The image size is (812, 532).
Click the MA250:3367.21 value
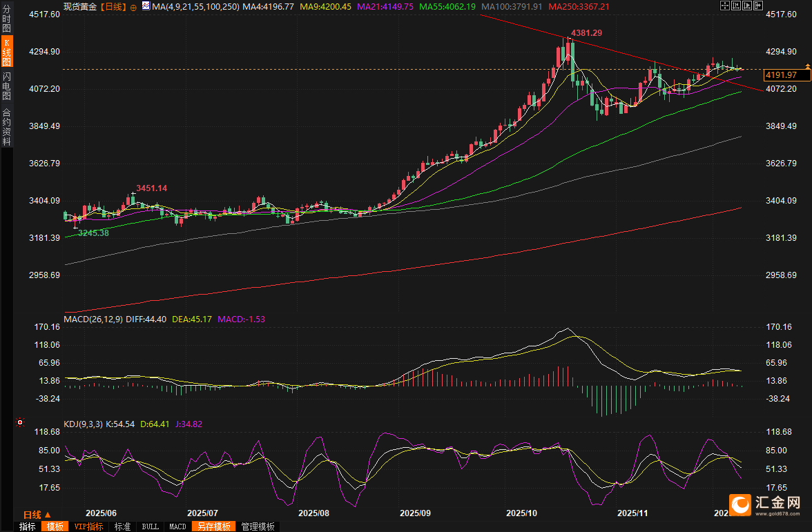coord(579,7)
